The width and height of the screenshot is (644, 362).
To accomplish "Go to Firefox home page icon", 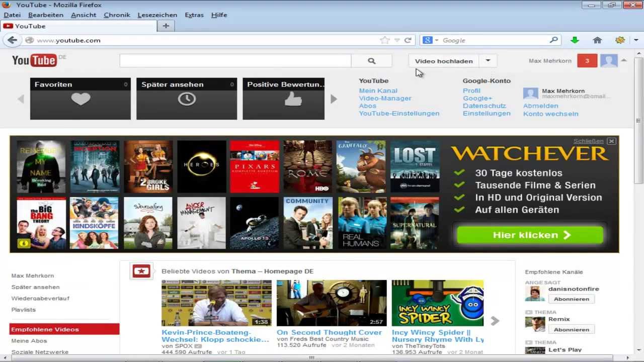I will pos(597,40).
